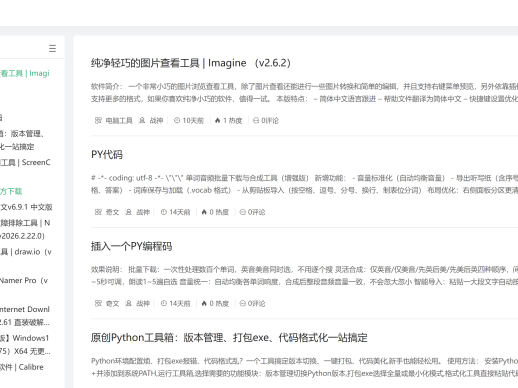Open sidebar link 文v6.9.1 中文版

(26, 207)
